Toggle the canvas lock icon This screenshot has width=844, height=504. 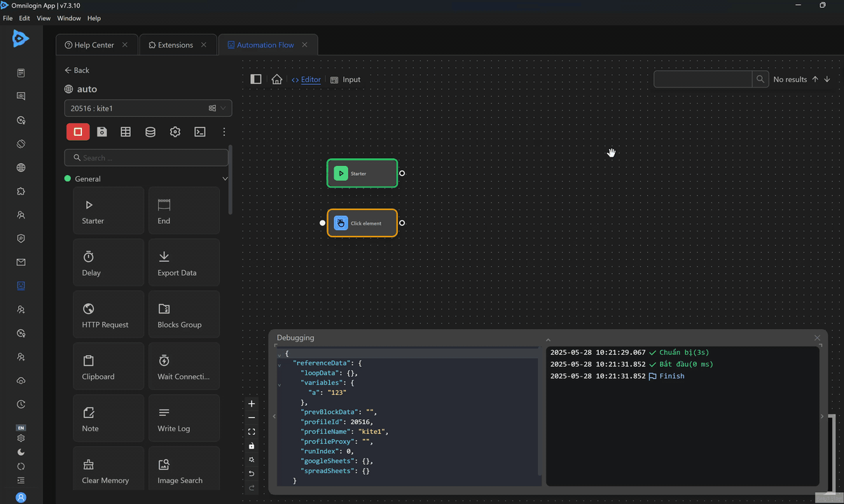[x=251, y=446]
